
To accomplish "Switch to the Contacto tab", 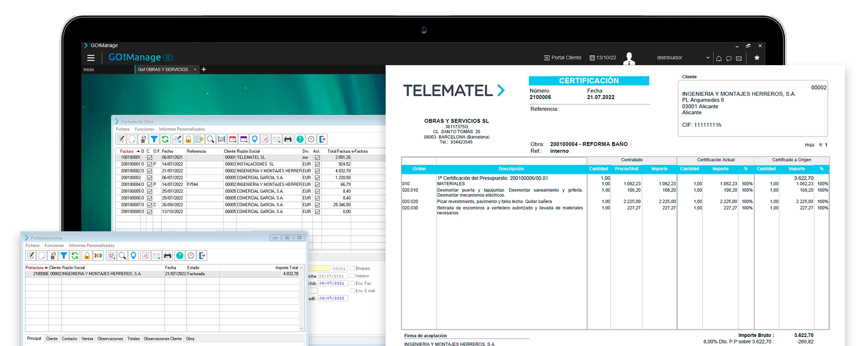I will click(x=69, y=339).
